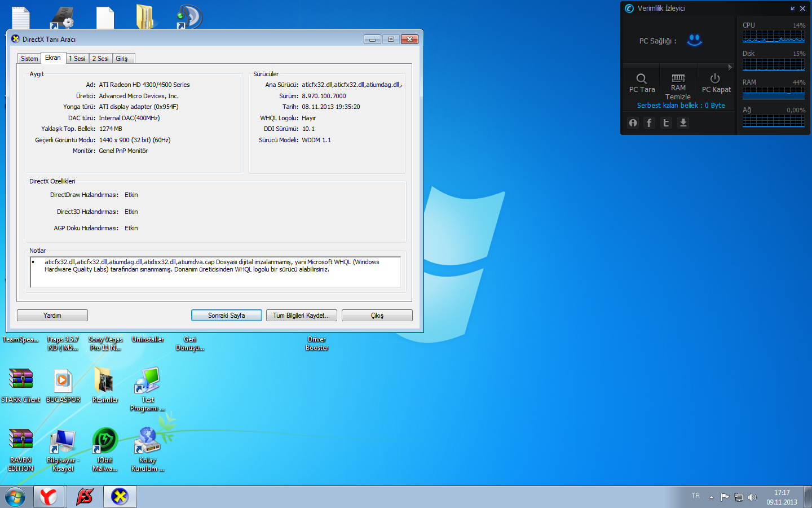Open Yandex browser from taskbar
This screenshot has width=812, height=508.
[x=48, y=497]
